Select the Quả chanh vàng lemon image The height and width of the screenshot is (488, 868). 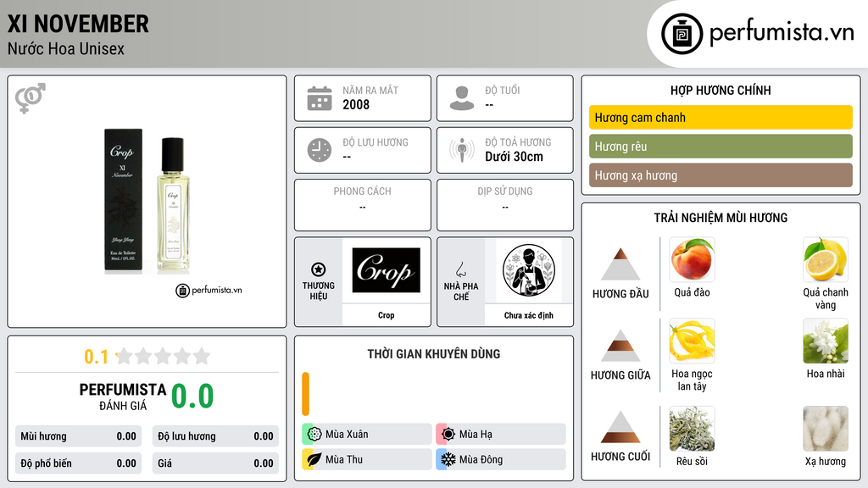[x=826, y=259]
